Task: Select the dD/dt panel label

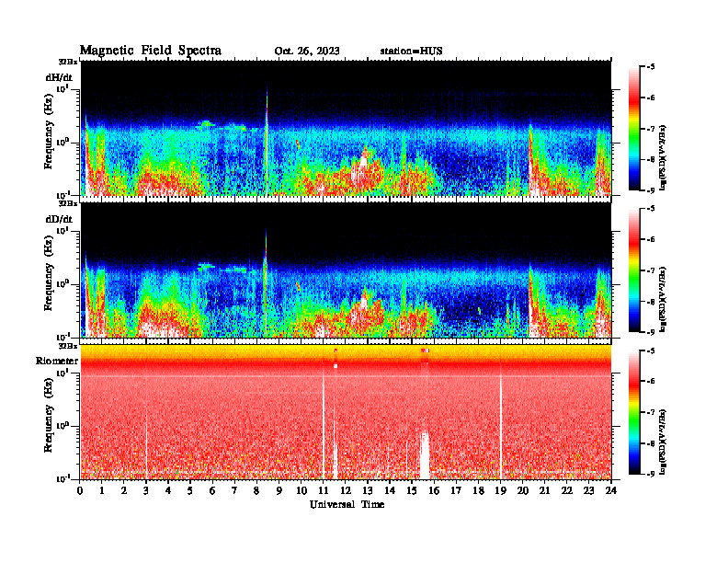Action: click(59, 219)
